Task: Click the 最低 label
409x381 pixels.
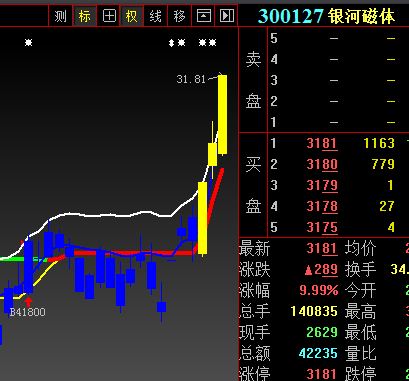Action: pos(360,332)
